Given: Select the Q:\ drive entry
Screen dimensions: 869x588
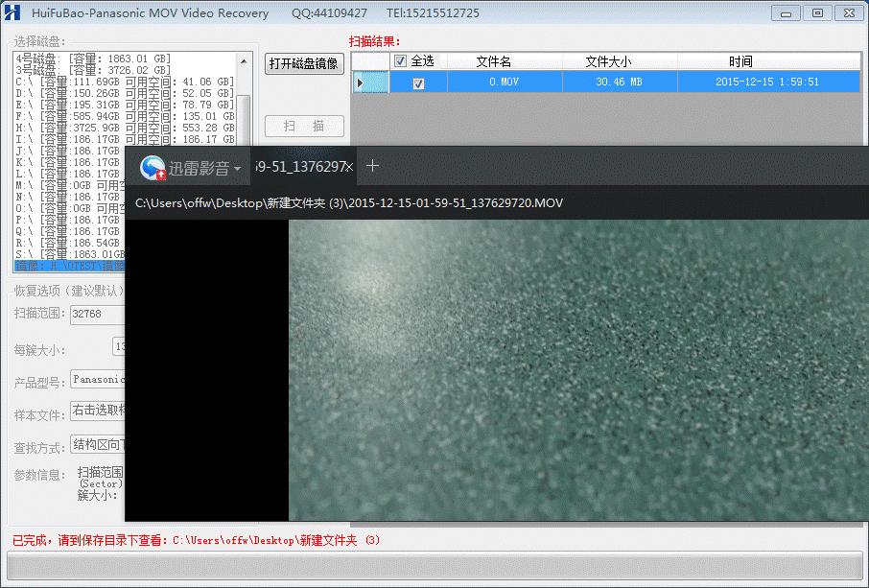Looking at the screenshot, I should pos(69,232).
